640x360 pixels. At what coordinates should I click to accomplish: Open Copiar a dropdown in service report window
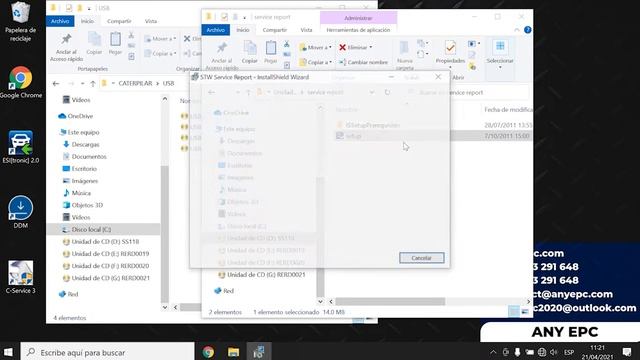pos(316,62)
